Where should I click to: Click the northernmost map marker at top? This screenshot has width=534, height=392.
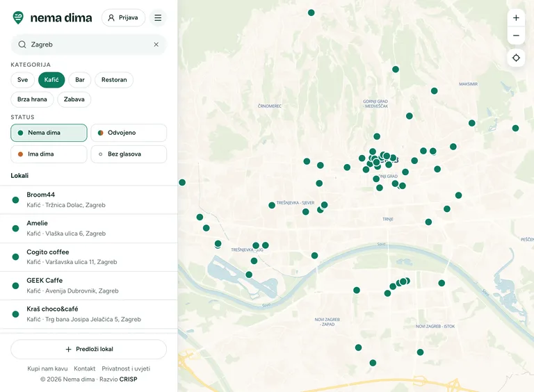311,13
